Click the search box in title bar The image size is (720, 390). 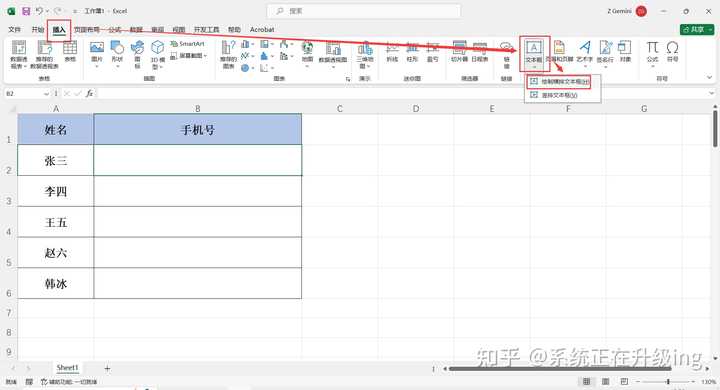pos(364,11)
